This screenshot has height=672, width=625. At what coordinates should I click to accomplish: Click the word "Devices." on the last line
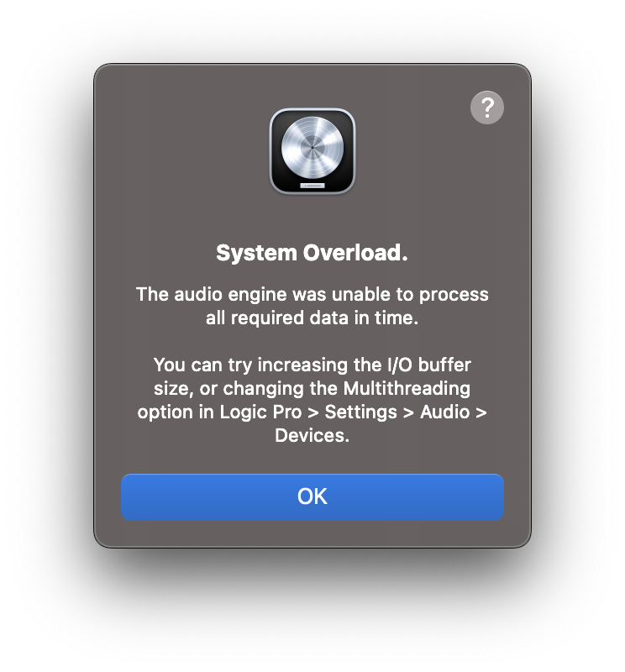pyautogui.click(x=312, y=435)
